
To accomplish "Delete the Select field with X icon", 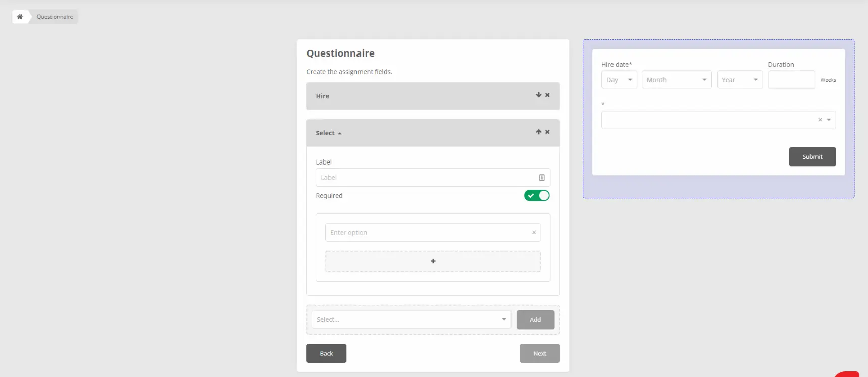I will click(x=547, y=132).
